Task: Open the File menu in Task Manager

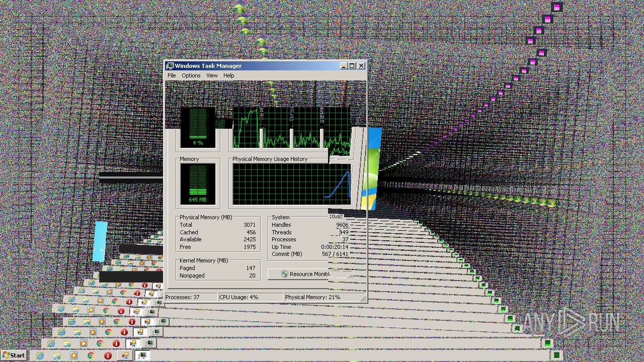Action: [x=172, y=75]
